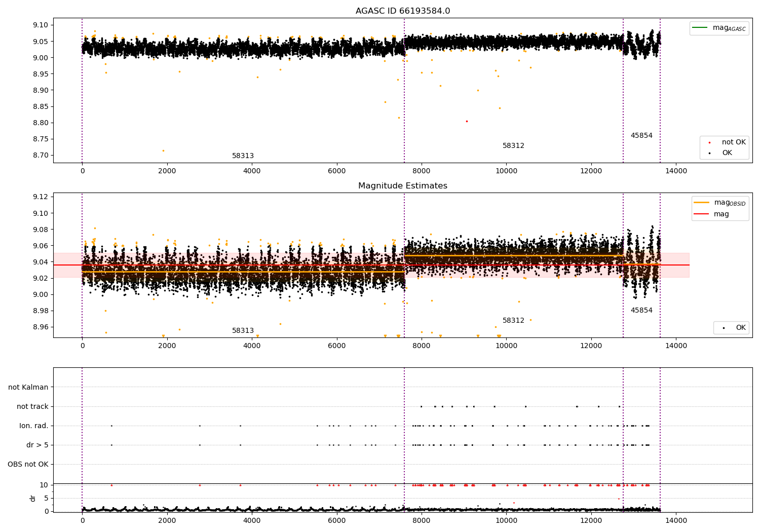This screenshot has width=760, height=532.
Task: Click the 10 y-tick in bottom dr plot
Action: pos(44,485)
